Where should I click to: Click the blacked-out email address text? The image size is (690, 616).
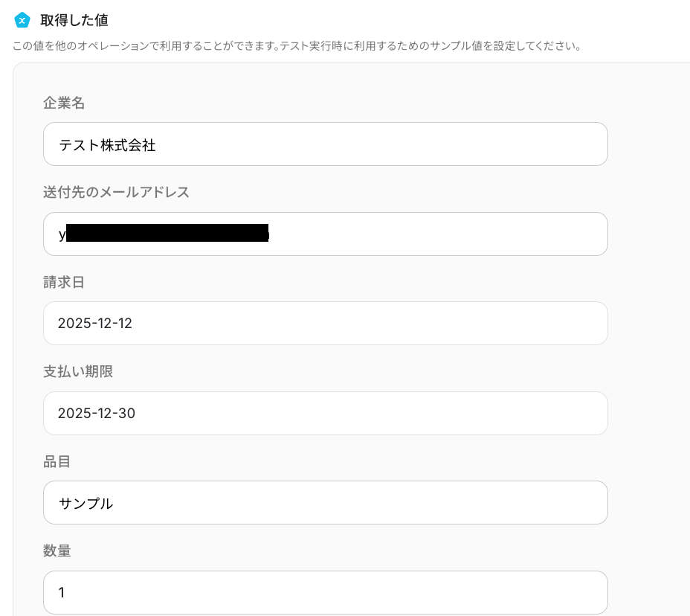point(167,234)
